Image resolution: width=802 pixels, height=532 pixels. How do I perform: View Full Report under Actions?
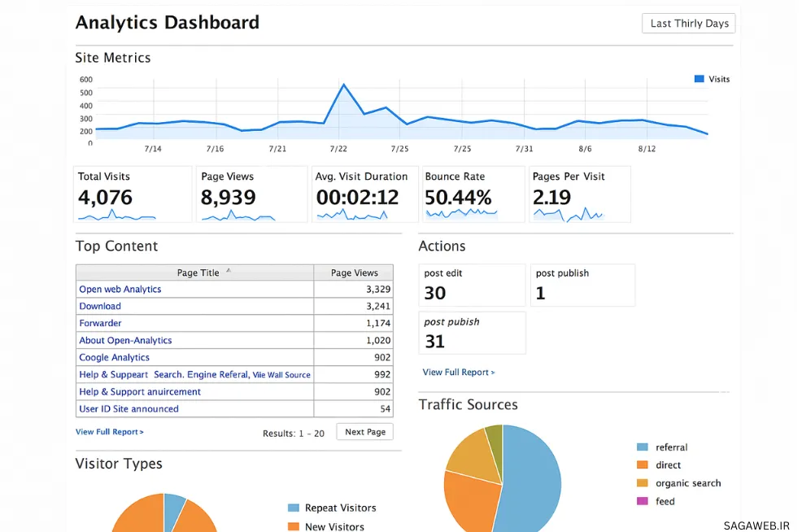point(458,373)
